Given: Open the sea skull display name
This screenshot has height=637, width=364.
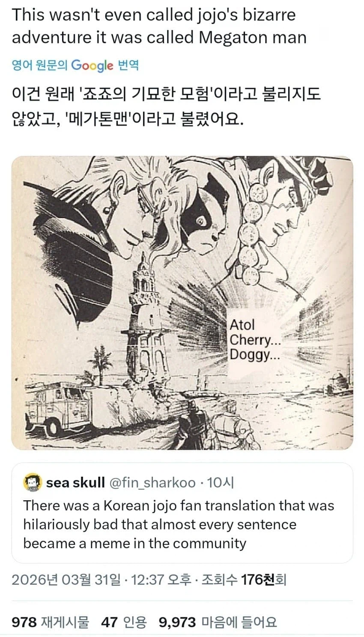Looking at the screenshot, I should (75, 483).
